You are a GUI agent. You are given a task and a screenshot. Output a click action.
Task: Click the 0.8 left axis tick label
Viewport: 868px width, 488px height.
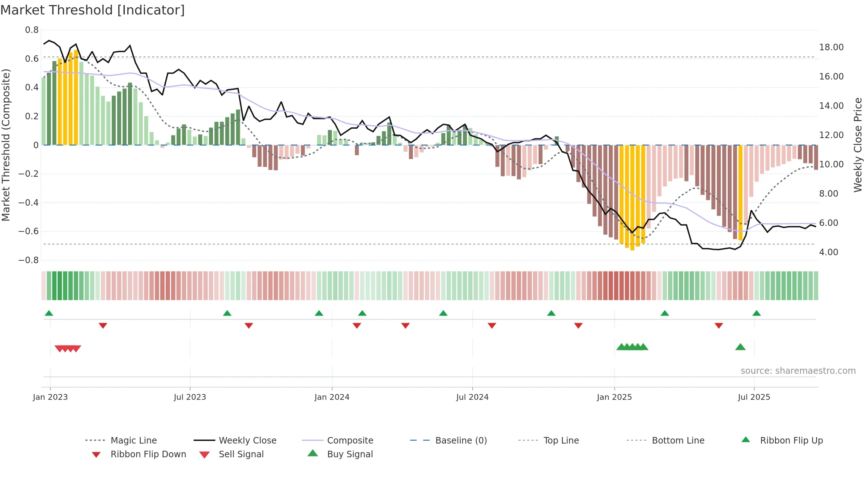point(32,30)
